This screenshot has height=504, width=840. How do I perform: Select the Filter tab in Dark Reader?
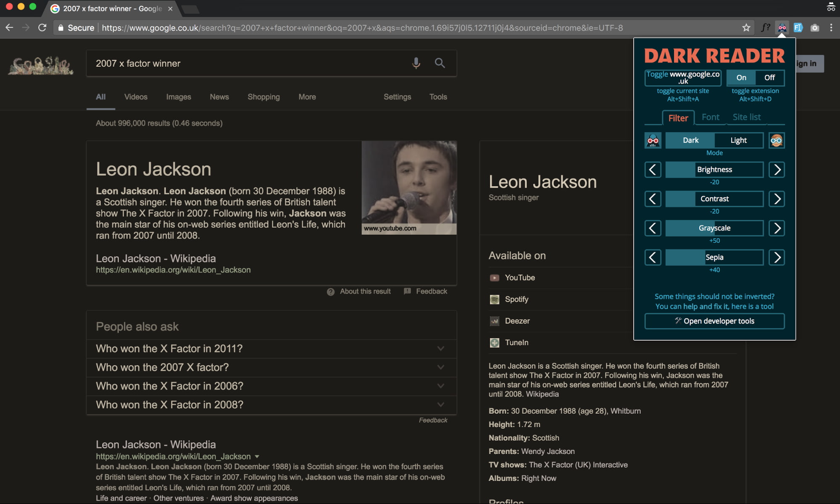click(x=678, y=118)
